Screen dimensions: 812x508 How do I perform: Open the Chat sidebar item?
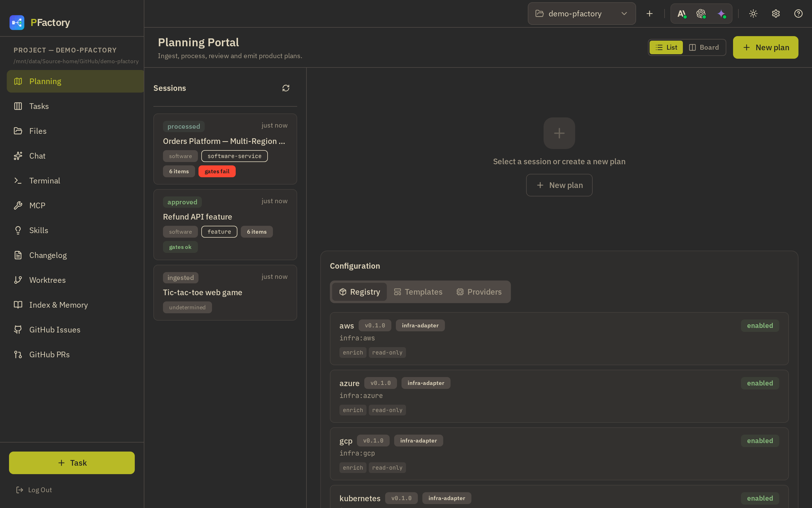tap(75, 156)
